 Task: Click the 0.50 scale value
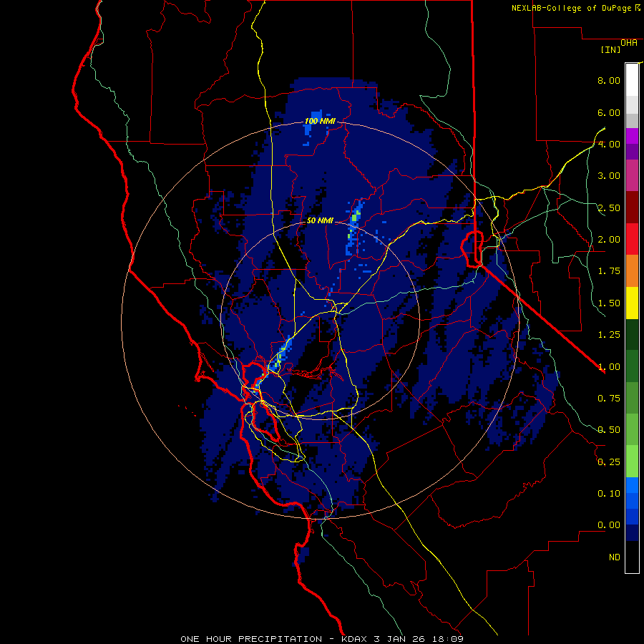pos(609,430)
